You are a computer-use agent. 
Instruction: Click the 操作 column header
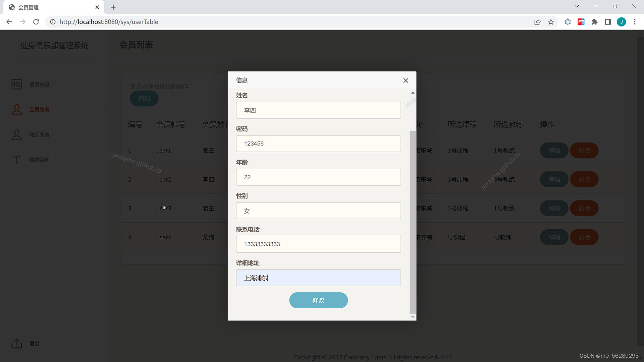(x=547, y=124)
